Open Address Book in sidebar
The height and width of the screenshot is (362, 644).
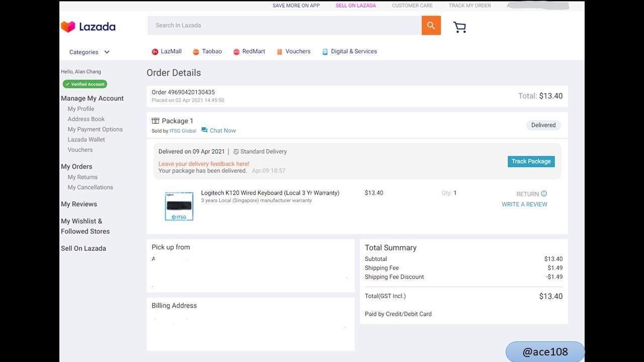point(86,119)
